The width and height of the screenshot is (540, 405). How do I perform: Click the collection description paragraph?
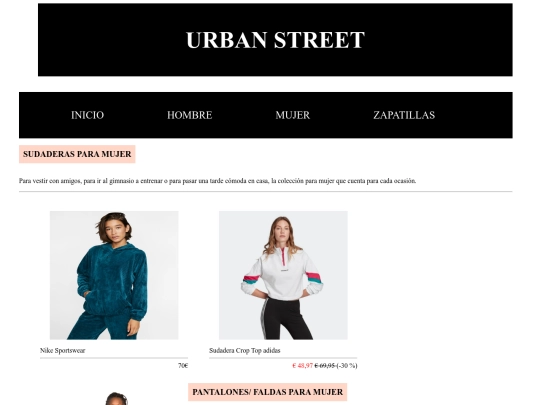pos(217,181)
